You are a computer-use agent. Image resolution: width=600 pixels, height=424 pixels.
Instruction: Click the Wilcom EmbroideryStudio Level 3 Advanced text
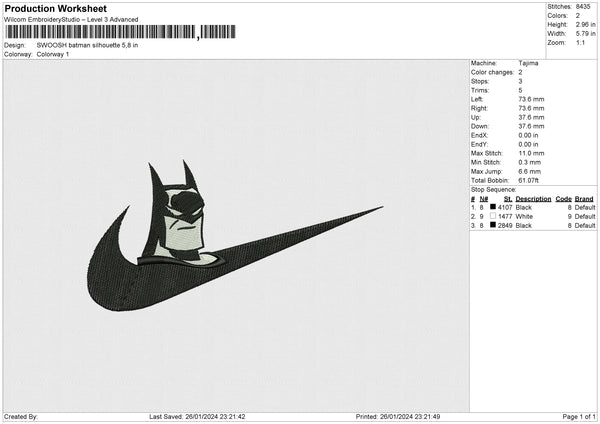click(71, 20)
